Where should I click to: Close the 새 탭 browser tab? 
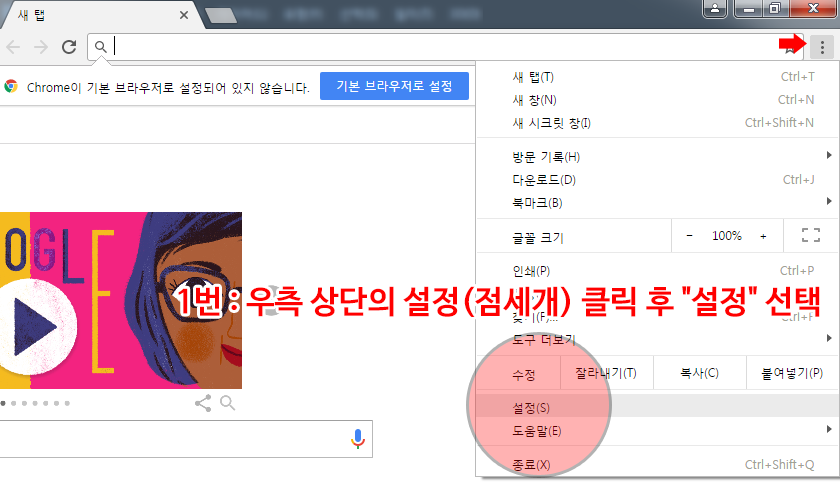coord(184,15)
